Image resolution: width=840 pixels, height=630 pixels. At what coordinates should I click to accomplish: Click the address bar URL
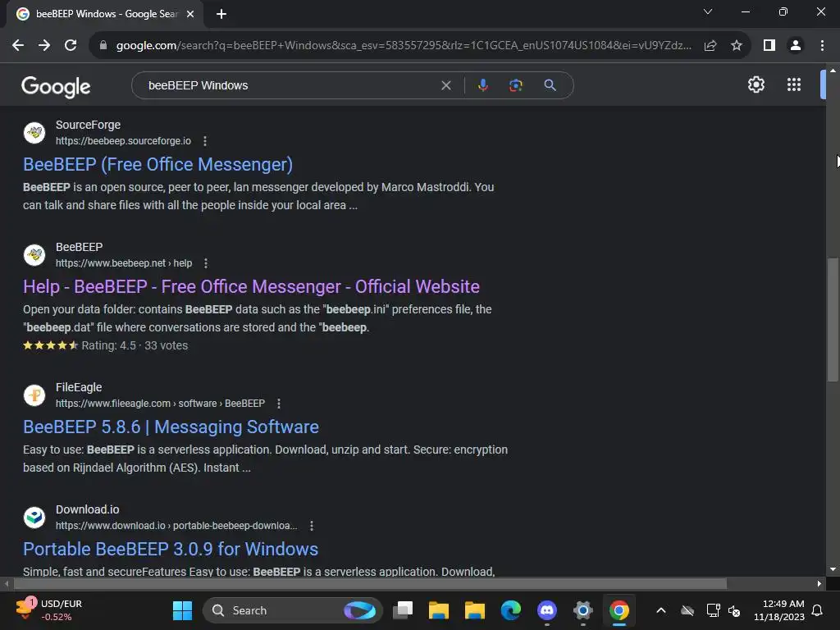pos(403,46)
